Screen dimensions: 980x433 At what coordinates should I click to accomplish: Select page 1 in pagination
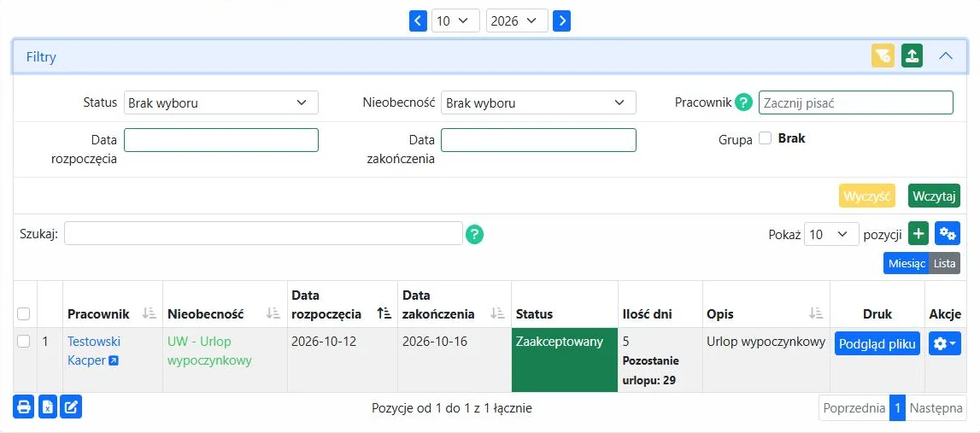tap(897, 408)
